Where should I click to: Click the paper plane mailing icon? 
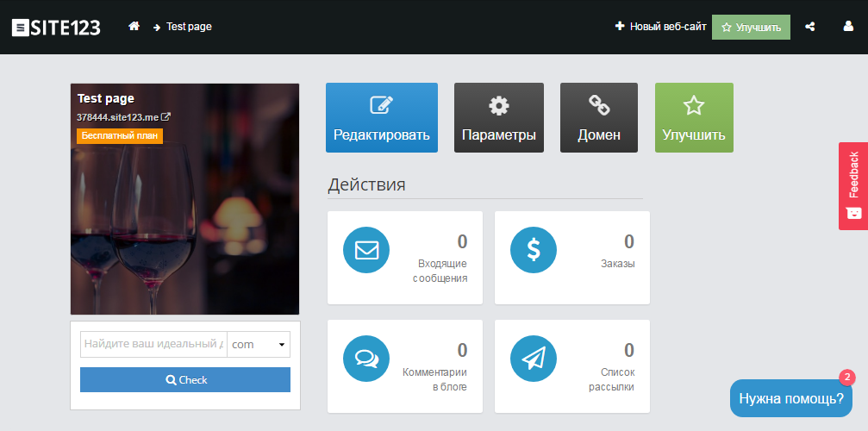[x=534, y=359]
